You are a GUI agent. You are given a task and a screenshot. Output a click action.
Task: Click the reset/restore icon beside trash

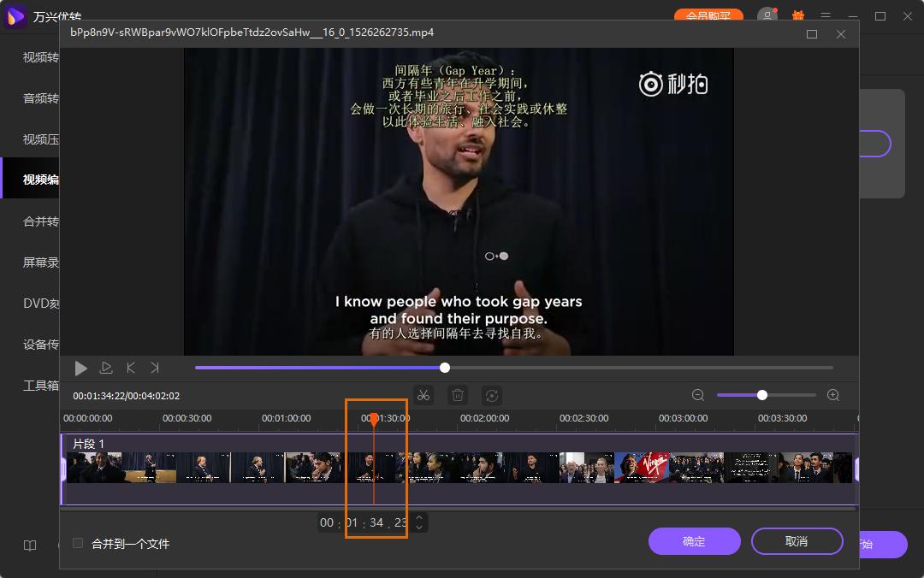(x=492, y=395)
